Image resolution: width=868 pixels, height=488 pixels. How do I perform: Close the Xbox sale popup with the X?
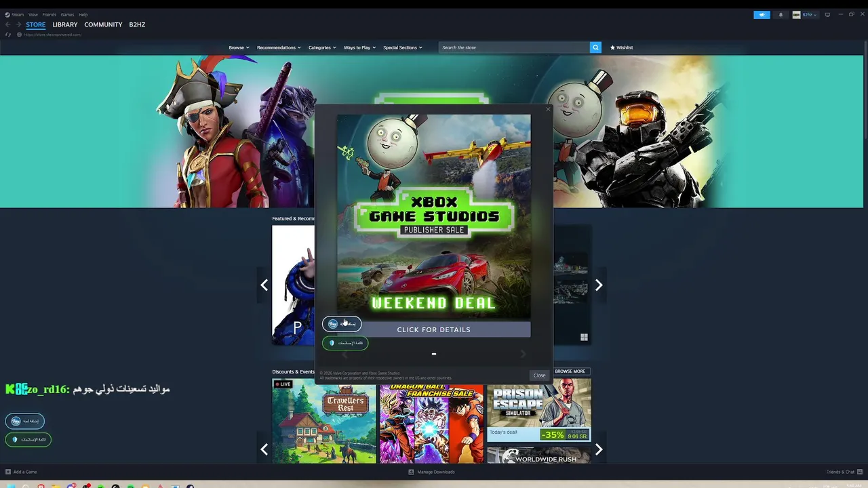549,109
